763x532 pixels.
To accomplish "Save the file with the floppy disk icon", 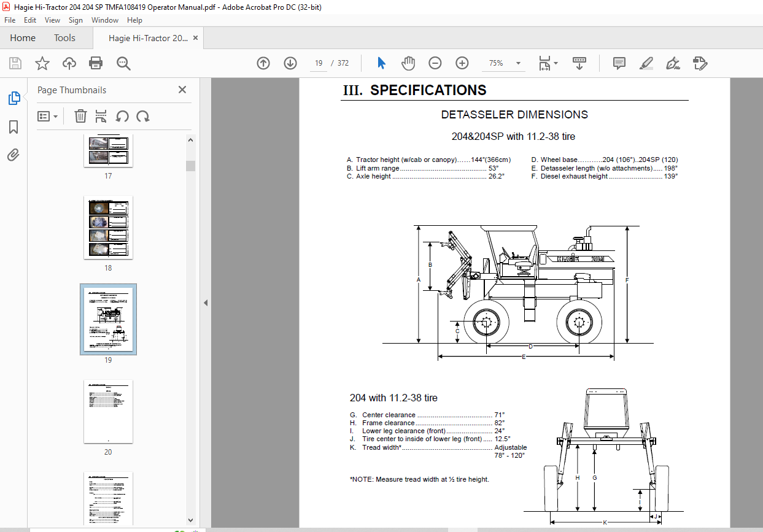I will pyautogui.click(x=15, y=63).
